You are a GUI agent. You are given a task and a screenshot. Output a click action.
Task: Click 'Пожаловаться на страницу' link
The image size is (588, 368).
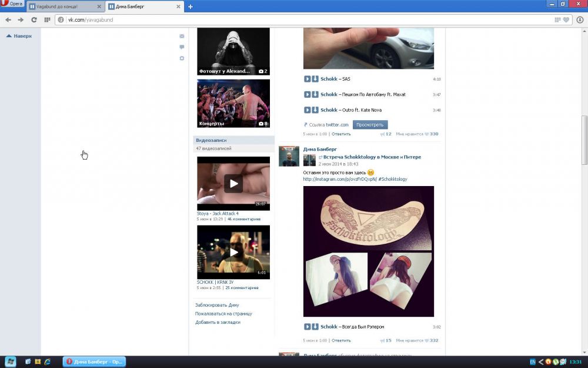[223, 314]
